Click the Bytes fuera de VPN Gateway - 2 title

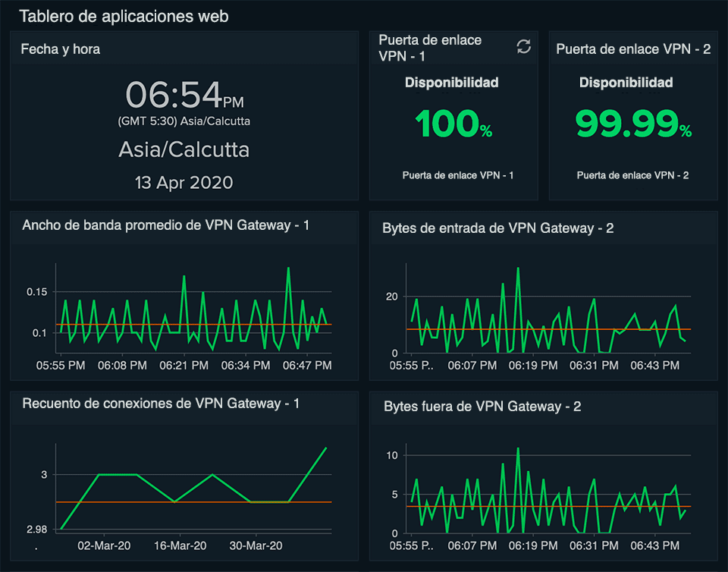(x=482, y=407)
